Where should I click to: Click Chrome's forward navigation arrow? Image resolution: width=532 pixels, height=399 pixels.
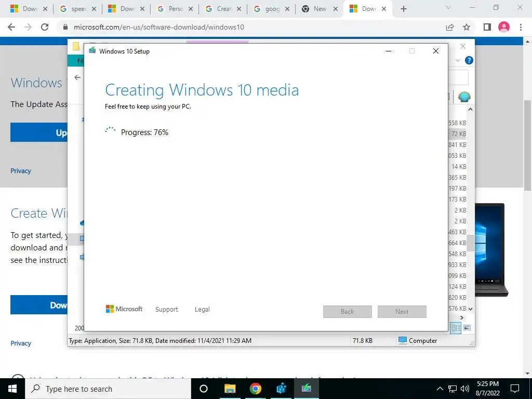(28, 27)
